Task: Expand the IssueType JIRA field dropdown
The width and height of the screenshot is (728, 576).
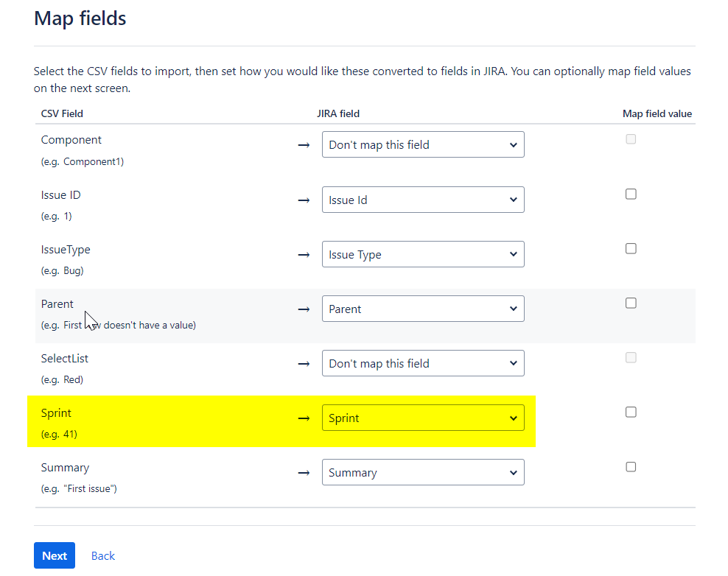Action: 423,254
